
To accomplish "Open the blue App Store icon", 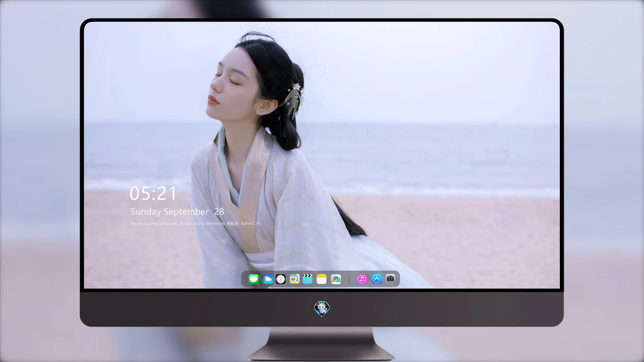I will pos(377,279).
